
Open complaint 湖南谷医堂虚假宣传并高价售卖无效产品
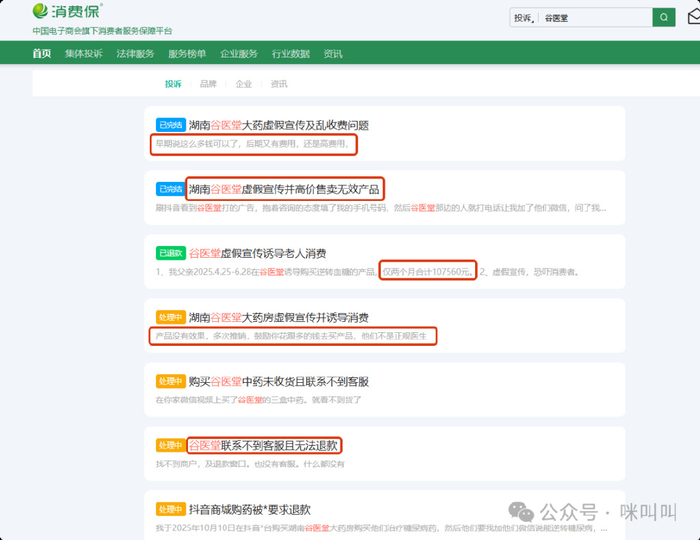click(284, 189)
